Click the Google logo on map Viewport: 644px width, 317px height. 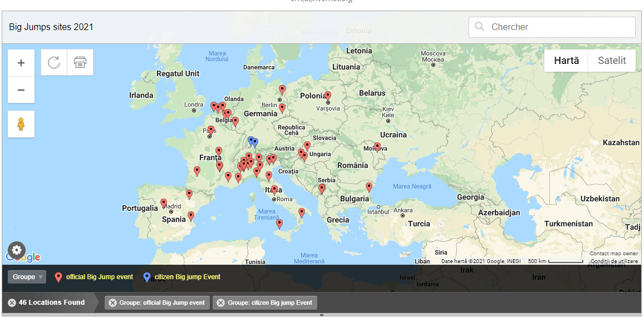point(23,257)
